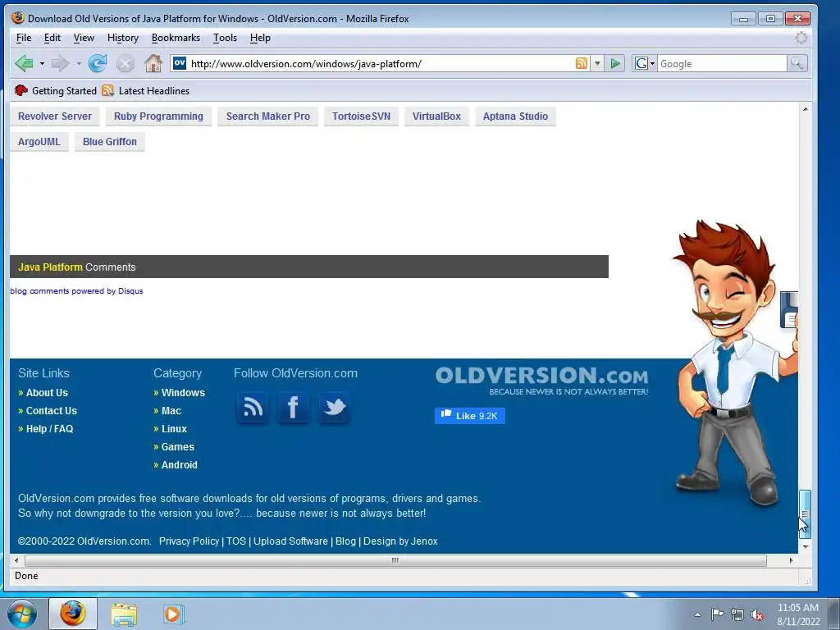The width and height of the screenshot is (840, 630).
Task: Click the Latest Headlines feed icon
Action: 107,90
